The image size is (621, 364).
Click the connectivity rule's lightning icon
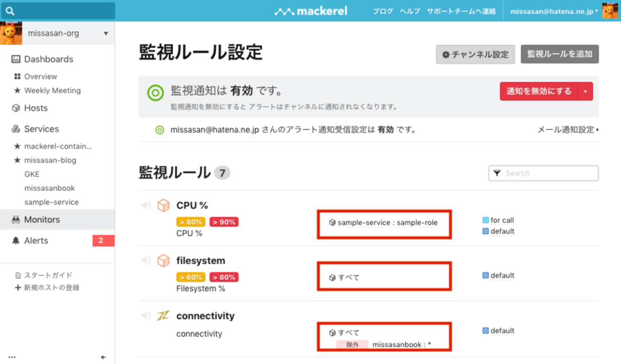coord(163,316)
